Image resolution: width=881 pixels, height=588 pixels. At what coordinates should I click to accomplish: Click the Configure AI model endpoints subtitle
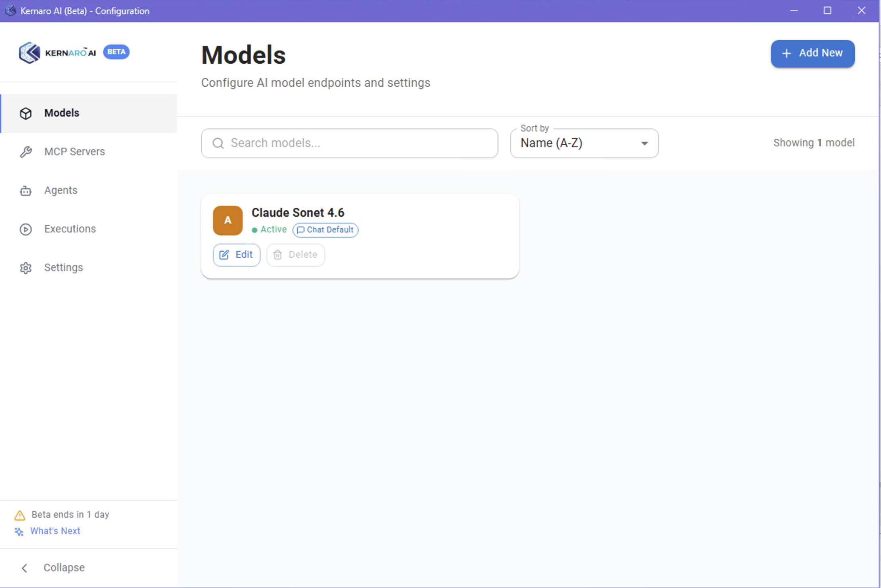(316, 83)
